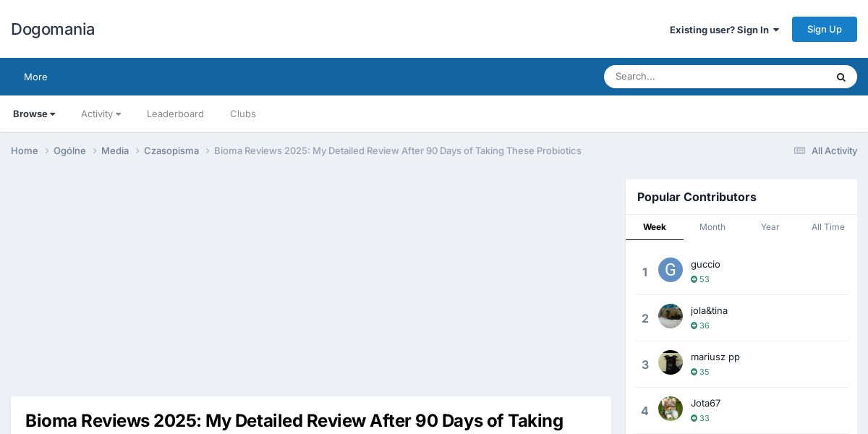This screenshot has height=434, width=868.
Task: Switch to the All Time contributors tab
Action: pos(828,227)
